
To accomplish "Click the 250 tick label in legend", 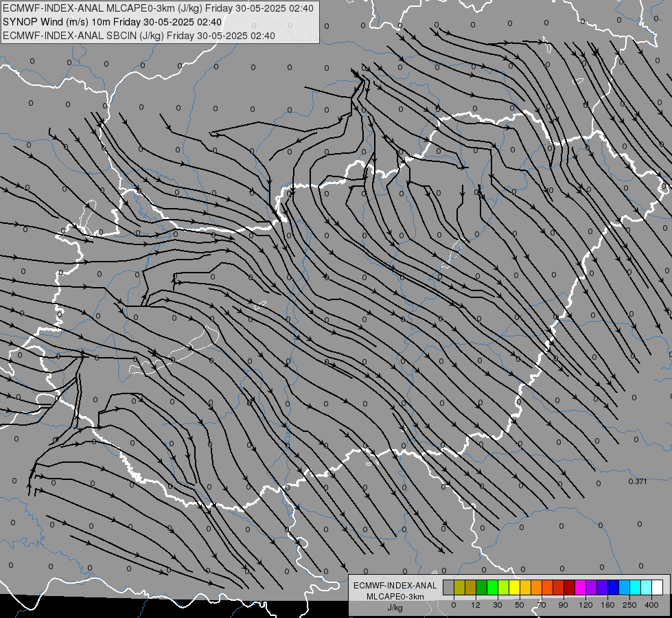I will point(629,605).
